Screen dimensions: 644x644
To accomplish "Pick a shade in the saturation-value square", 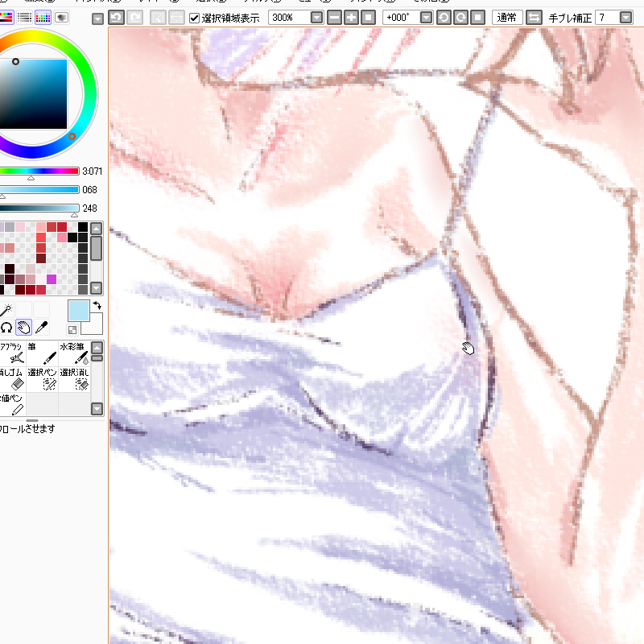I will pyautogui.click(x=33, y=94).
